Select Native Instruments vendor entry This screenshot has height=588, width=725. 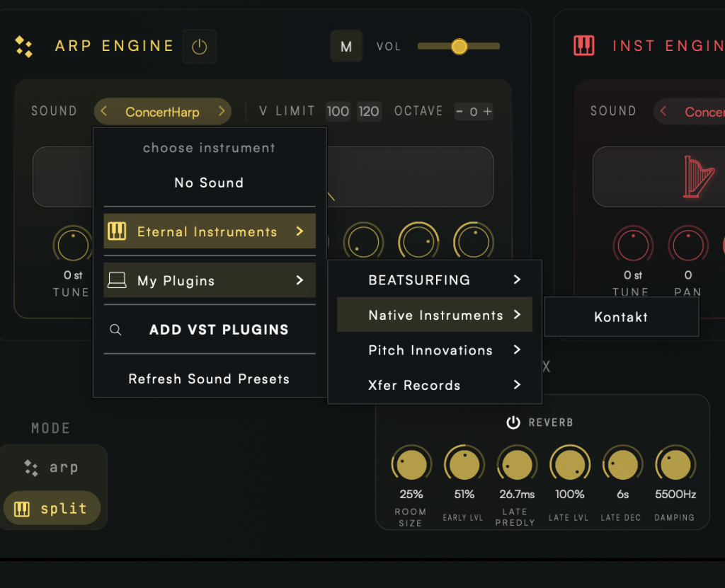(435, 315)
